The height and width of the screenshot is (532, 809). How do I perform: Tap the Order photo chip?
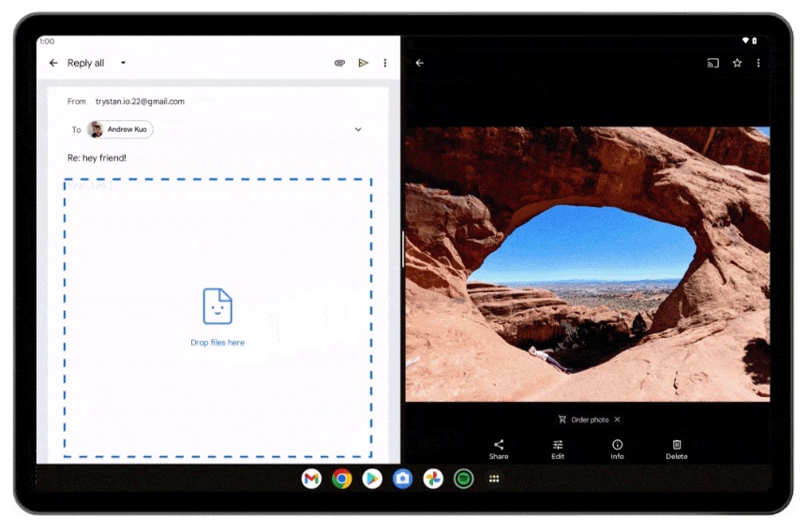point(584,420)
